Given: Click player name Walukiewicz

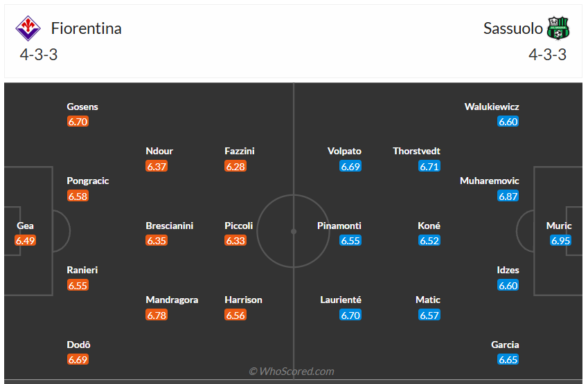Looking at the screenshot, I should pyautogui.click(x=492, y=107).
